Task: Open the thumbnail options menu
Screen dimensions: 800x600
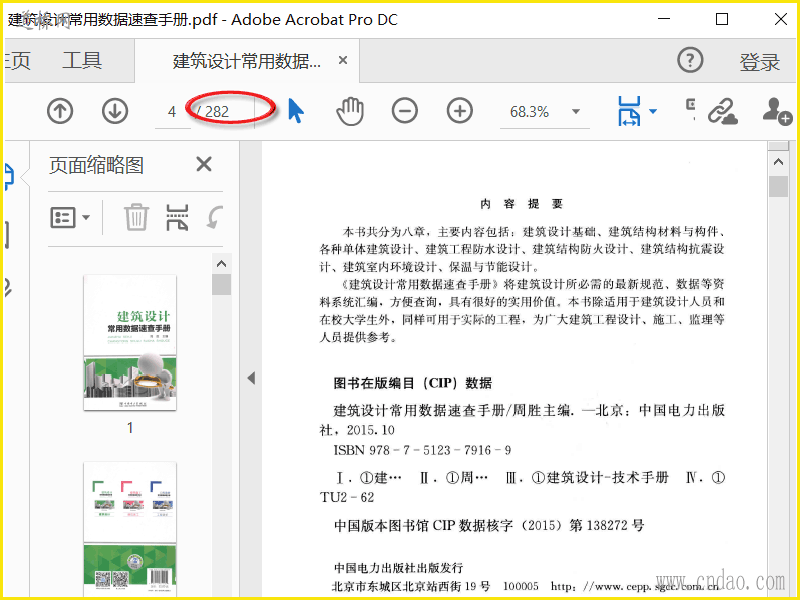Action: tap(70, 218)
